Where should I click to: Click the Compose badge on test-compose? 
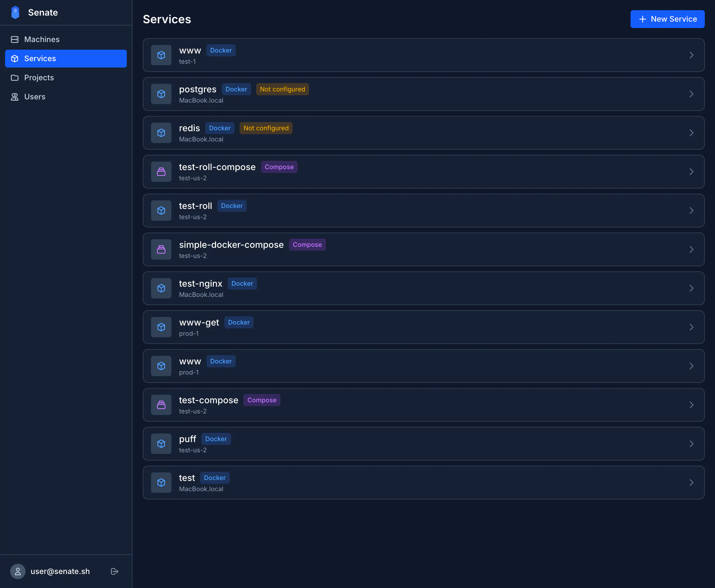point(262,400)
